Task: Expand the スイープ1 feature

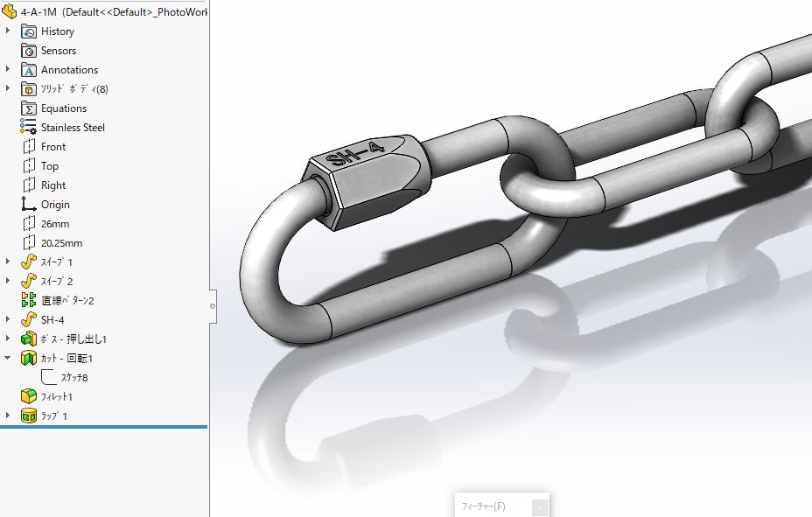Action: pos(8,262)
